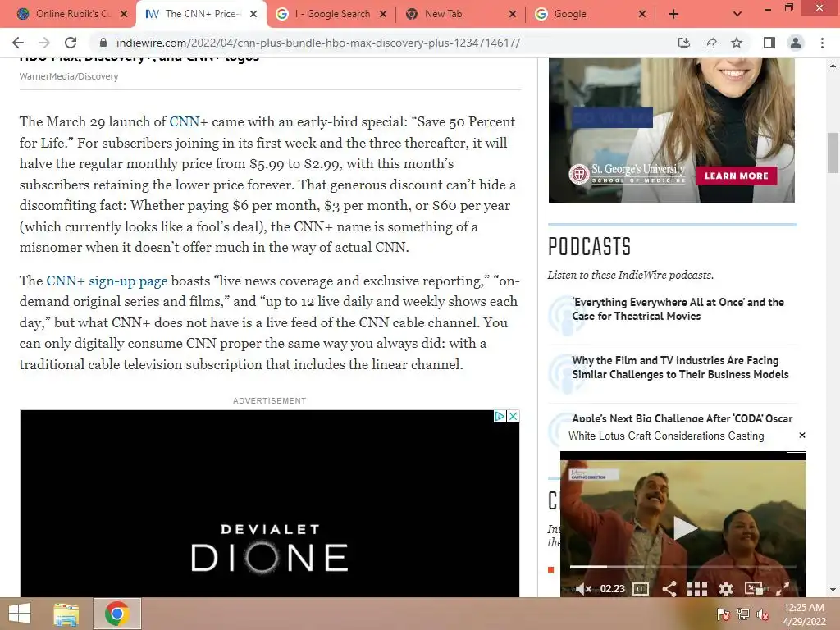
Task: Open the taskbar clock and date
Action: pos(804,614)
